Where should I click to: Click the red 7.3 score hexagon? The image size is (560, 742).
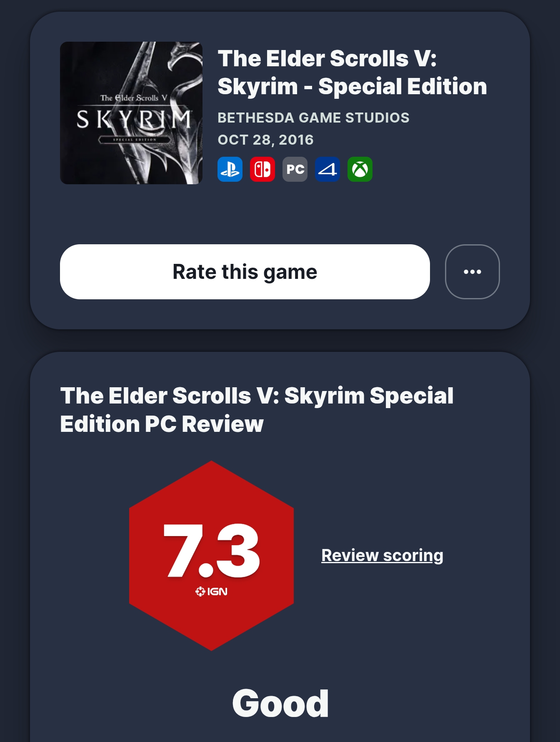tap(212, 556)
